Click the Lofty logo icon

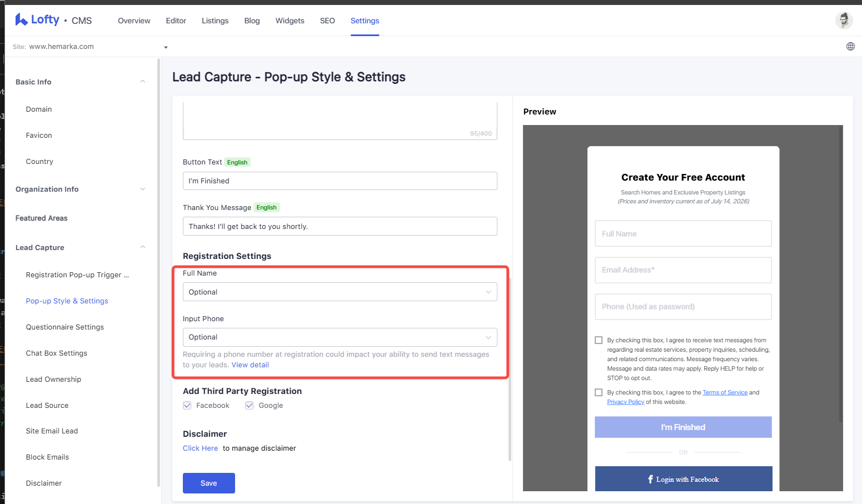coord(21,20)
